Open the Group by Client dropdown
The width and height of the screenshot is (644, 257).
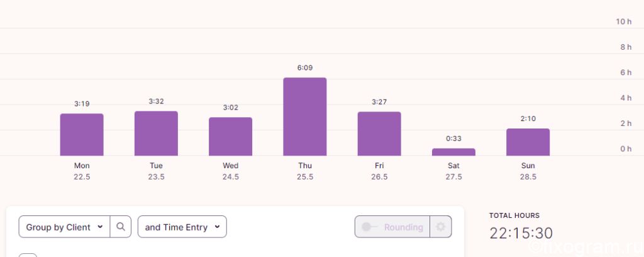click(x=65, y=227)
